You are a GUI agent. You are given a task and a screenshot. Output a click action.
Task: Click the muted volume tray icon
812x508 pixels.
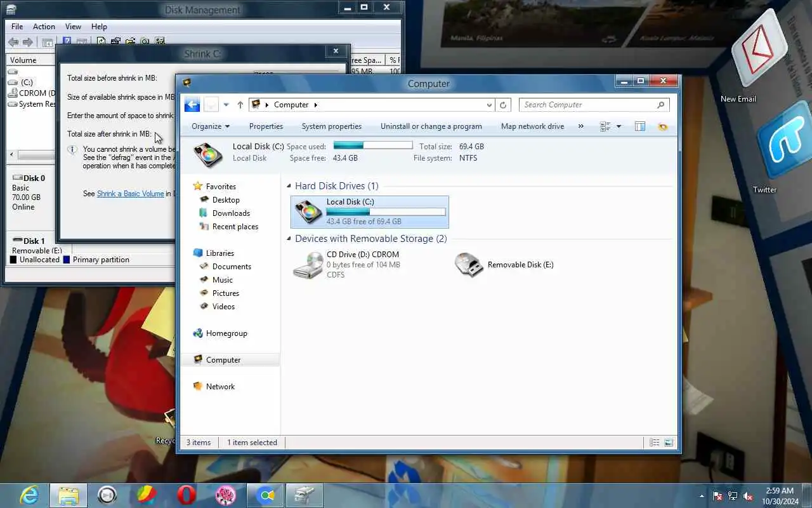click(748, 496)
